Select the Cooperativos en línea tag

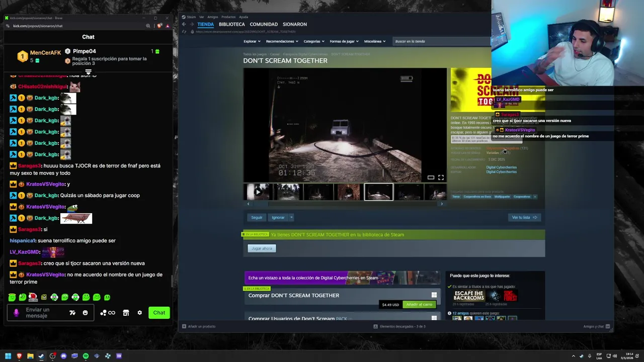[477, 197]
